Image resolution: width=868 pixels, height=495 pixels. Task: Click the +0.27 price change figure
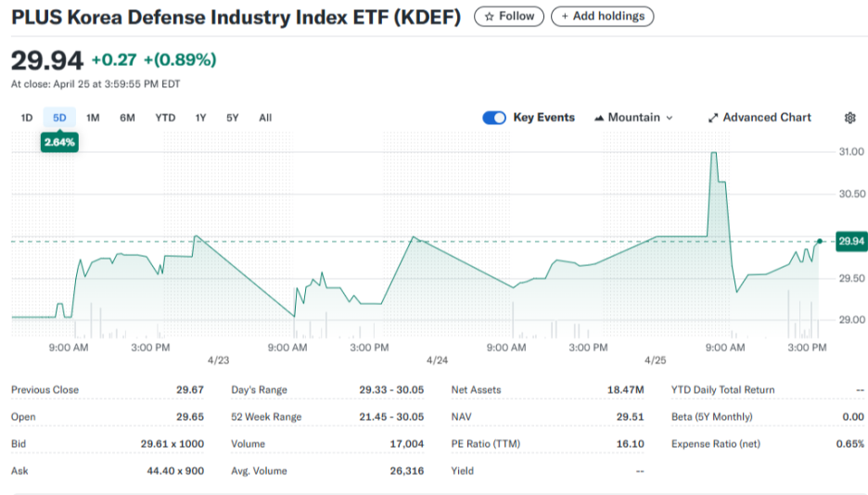point(114,59)
